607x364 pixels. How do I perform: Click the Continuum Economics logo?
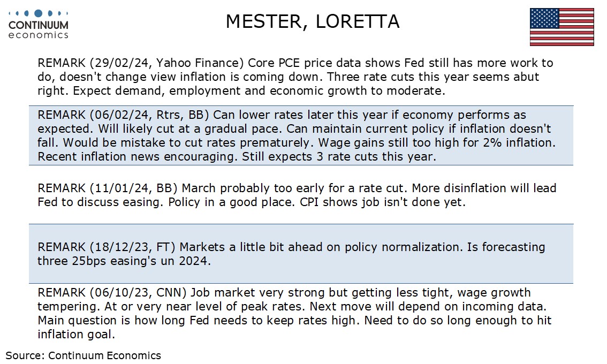click(x=39, y=24)
